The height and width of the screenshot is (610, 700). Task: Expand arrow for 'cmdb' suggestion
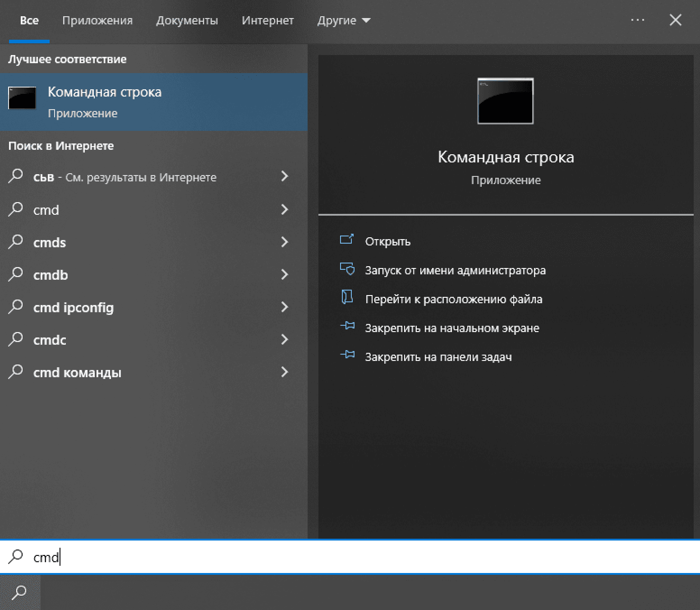coord(285,275)
